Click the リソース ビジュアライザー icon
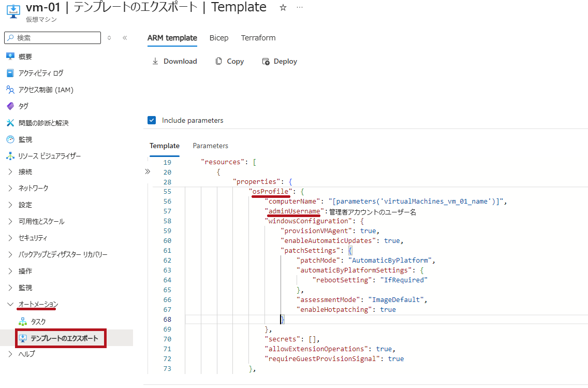Image resolution: width=588 pixels, height=388 pixels. pos(10,156)
